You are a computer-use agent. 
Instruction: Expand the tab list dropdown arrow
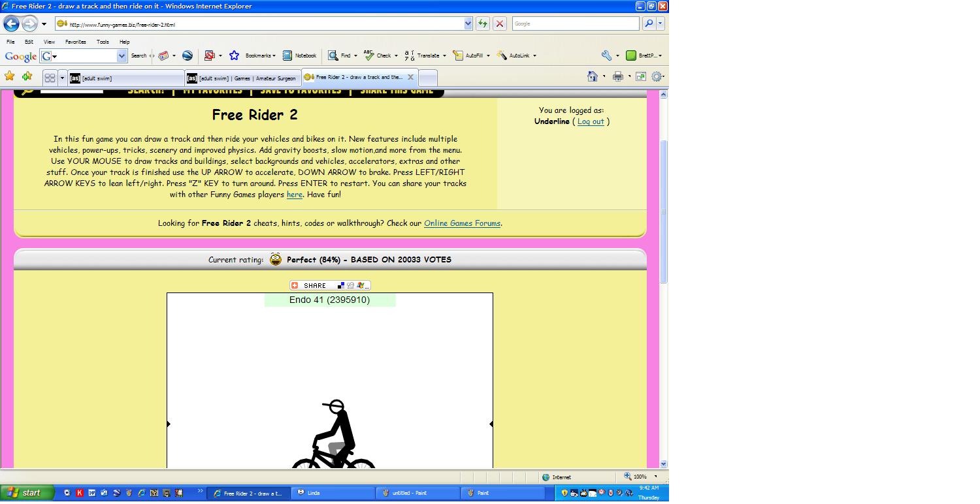click(62, 78)
